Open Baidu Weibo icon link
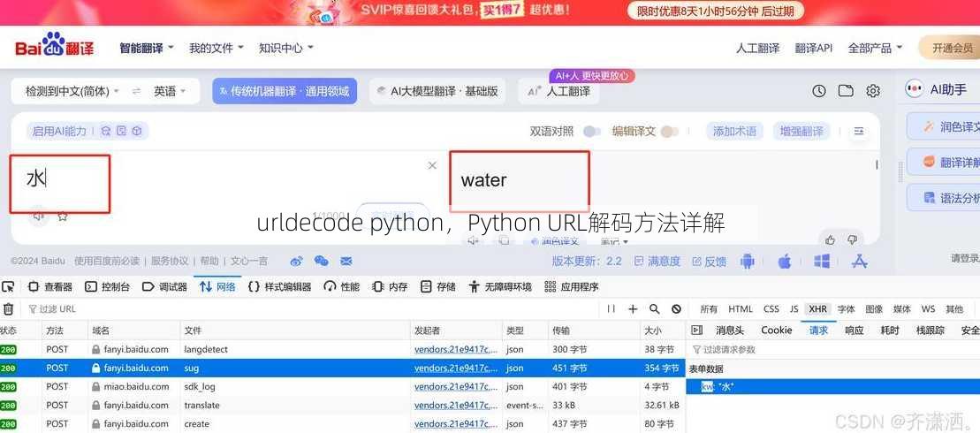 click(296, 261)
